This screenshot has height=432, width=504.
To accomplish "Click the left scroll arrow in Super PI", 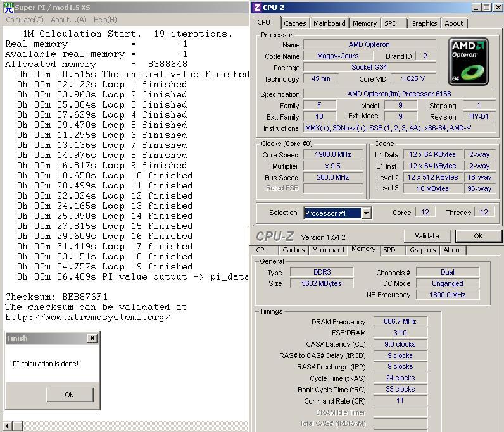I will (7, 426).
